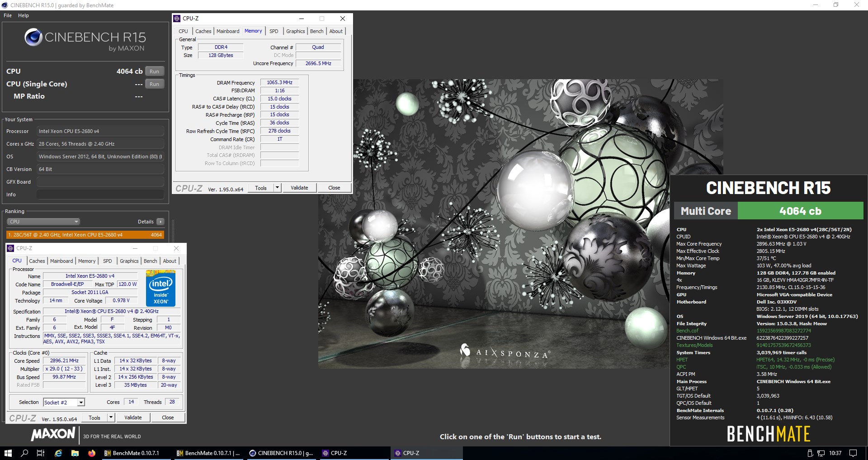
Task: Click the GFX Board field
Action: (100, 182)
